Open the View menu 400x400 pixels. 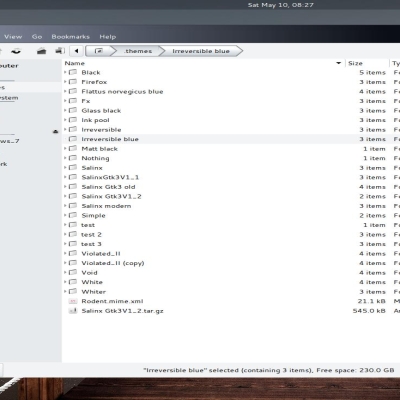[13, 37]
